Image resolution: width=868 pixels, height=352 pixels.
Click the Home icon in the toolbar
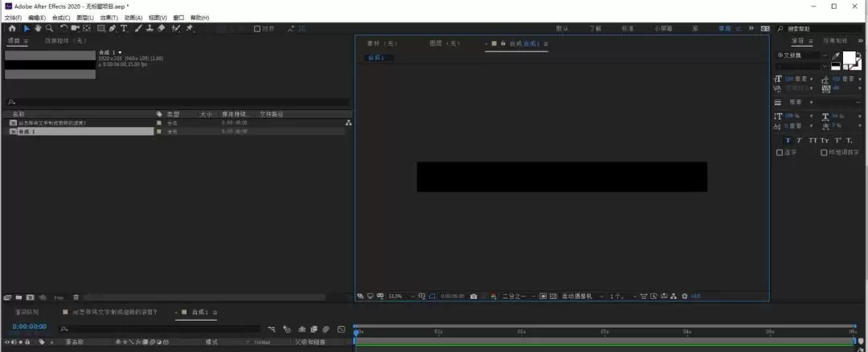[12, 28]
